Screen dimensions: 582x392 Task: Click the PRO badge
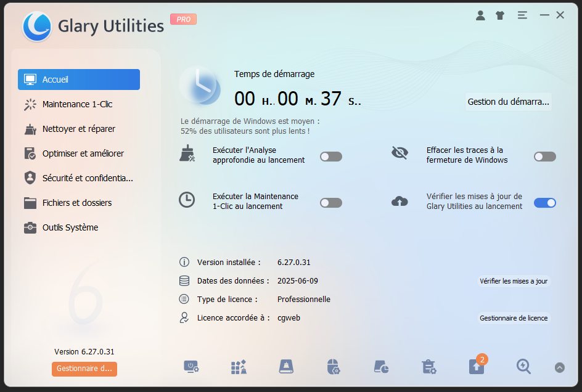[183, 19]
